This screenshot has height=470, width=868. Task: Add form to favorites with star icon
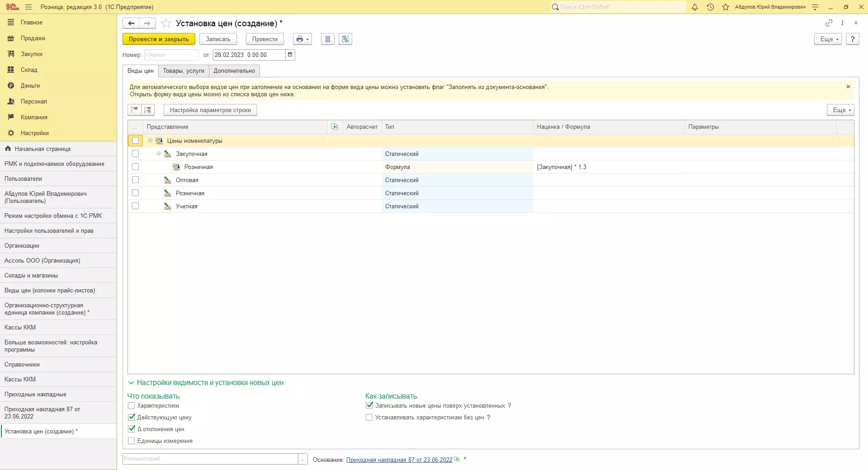pyautogui.click(x=166, y=23)
